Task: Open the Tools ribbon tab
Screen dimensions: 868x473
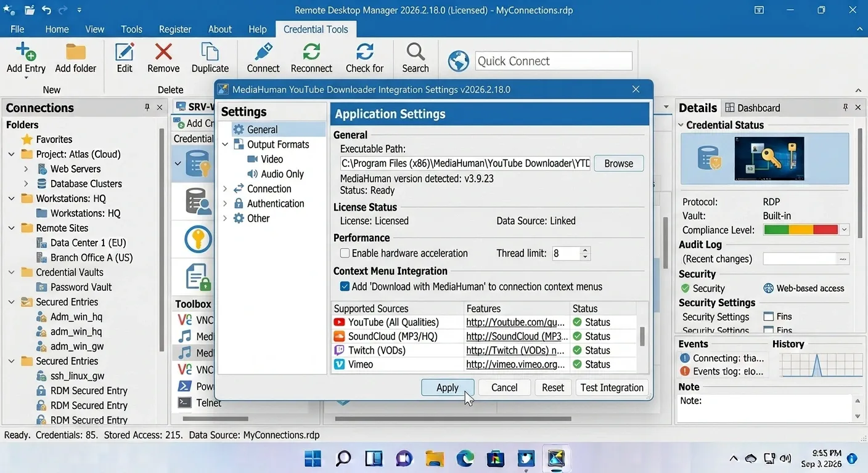Action: click(131, 29)
